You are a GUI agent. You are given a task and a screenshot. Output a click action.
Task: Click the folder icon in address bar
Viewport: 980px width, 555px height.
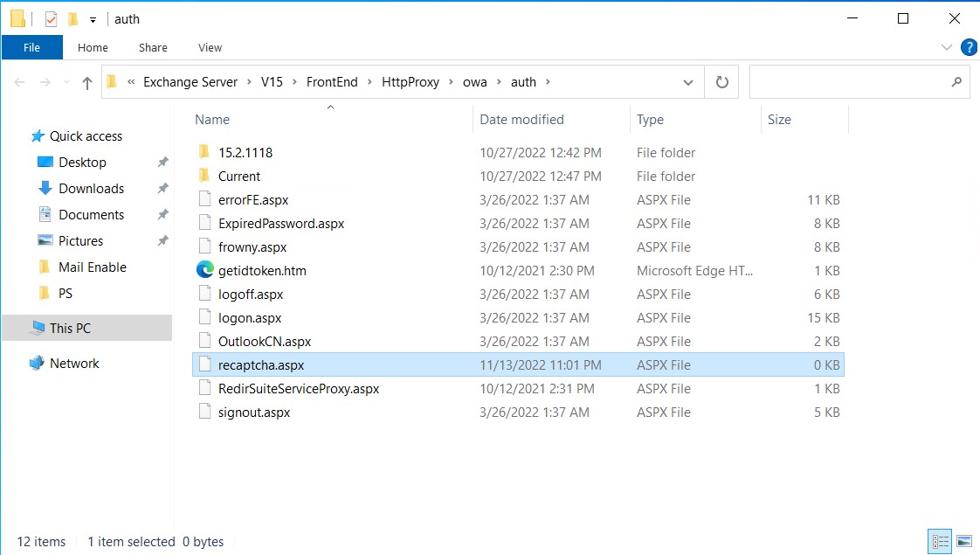pyautogui.click(x=112, y=82)
